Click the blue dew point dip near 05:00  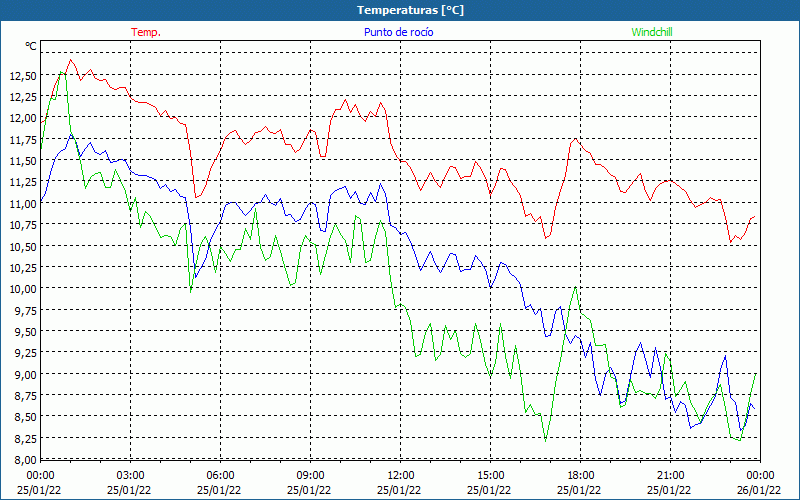(195, 278)
